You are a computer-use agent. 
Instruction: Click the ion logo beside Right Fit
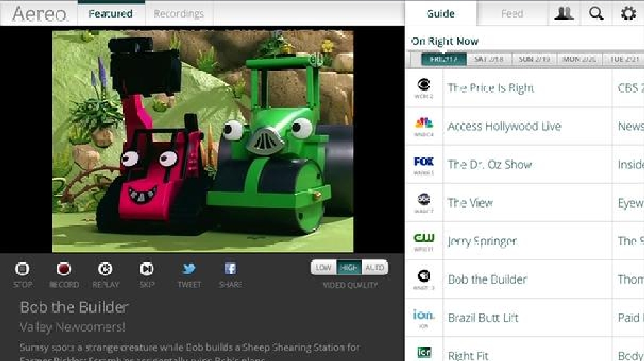425,353
